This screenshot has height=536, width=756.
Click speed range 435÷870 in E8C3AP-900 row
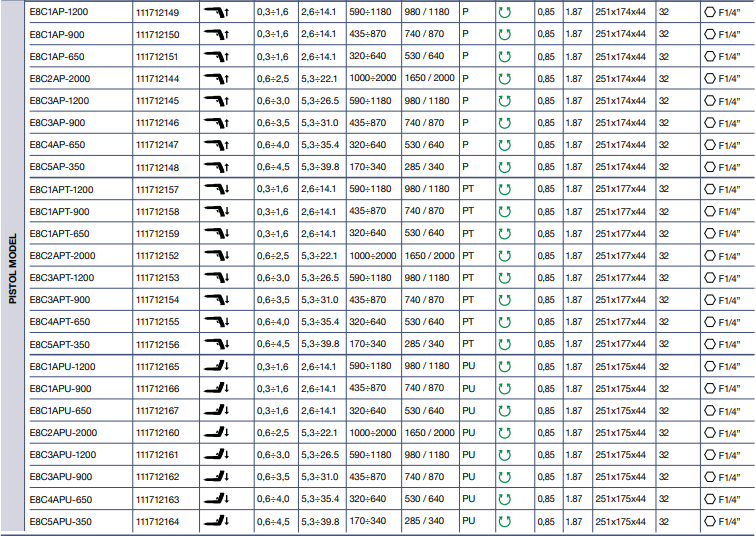[x=367, y=122]
